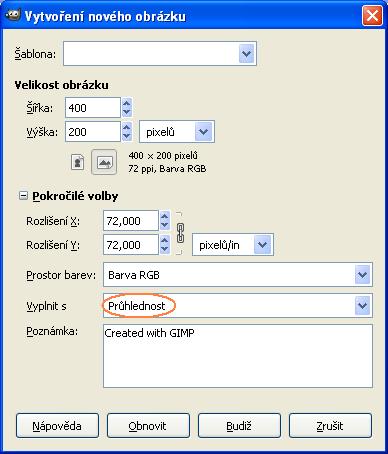Open the pixelů/in resolution unit dropdown
The height and width of the screenshot is (454, 388).
[x=263, y=245]
